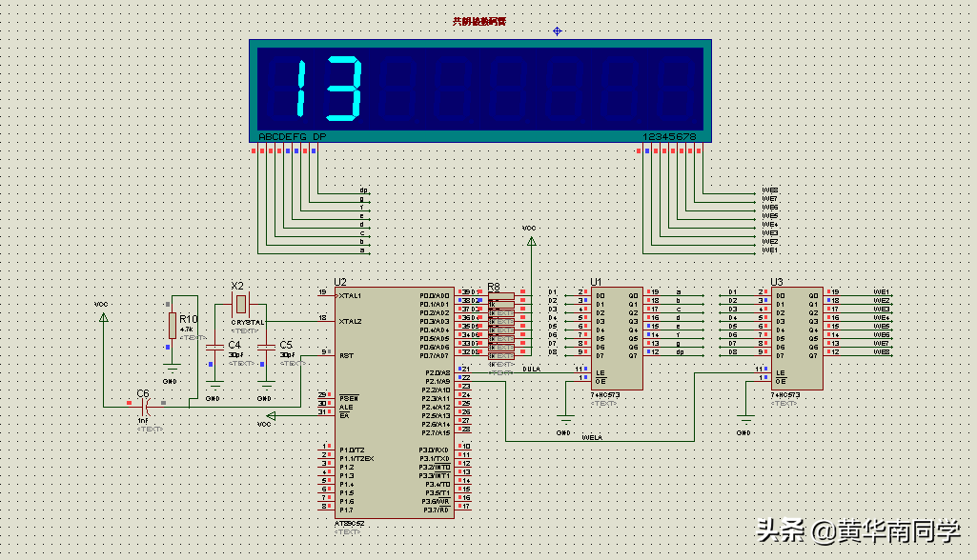Select capacitor C5 symbol
The image size is (977, 560).
click(266, 347)
